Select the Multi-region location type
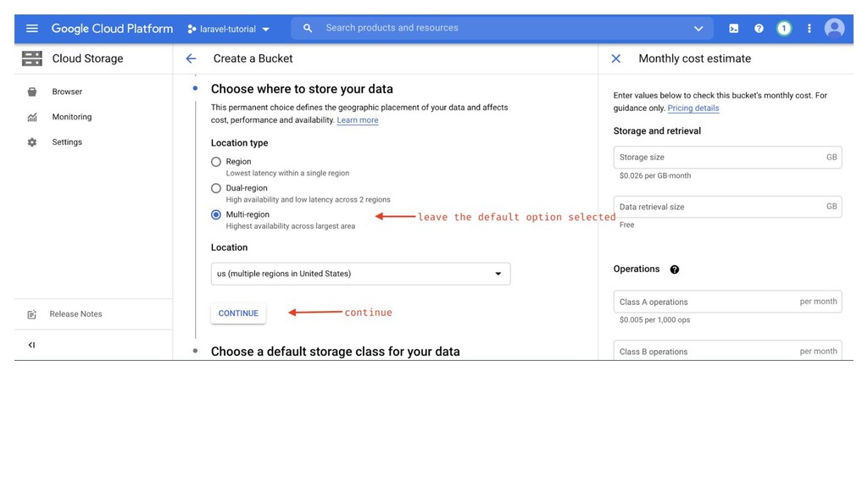The width and height of the screenshot is (868, 488). (216, 214)
